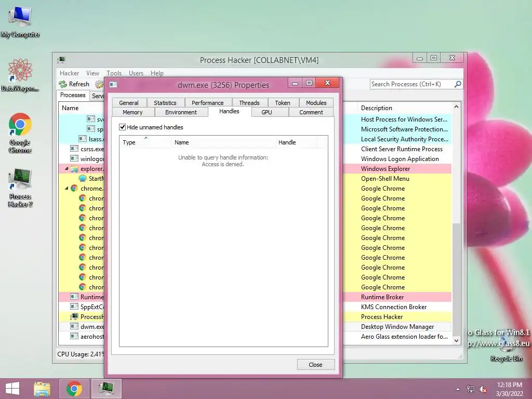Select the Runtime process row icon
The width and height of the screenshot is (532, 399).
(x=74, y=297)
